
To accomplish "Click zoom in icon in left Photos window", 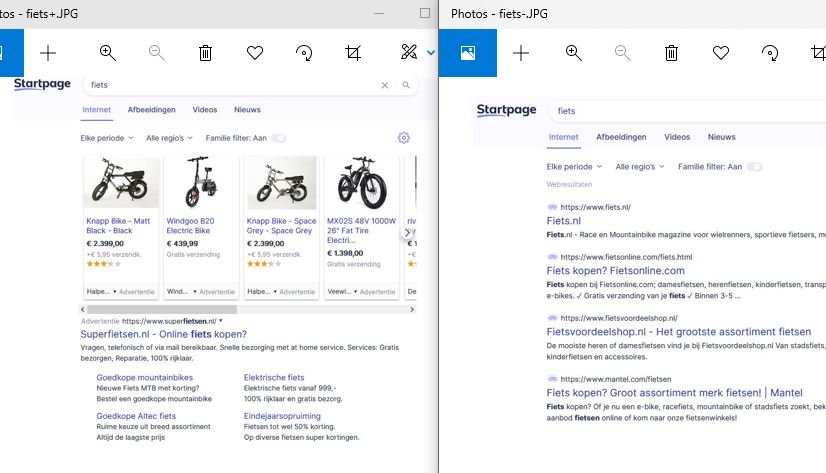I will pyautogui.click(x=108, y=53).
